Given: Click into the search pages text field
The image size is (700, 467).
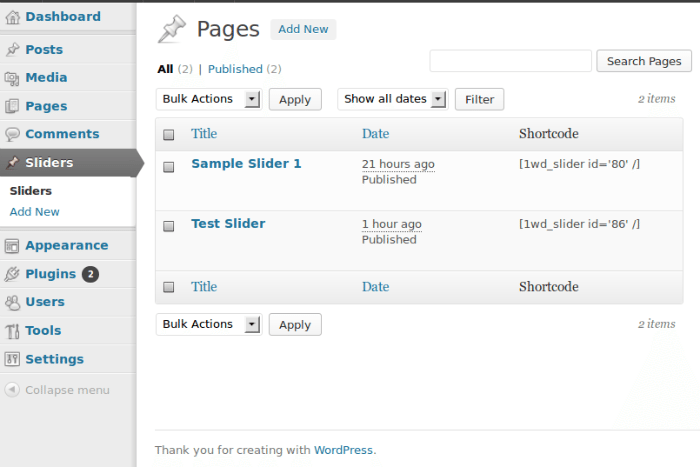Looking at the screenshot, I should point(510,61).
